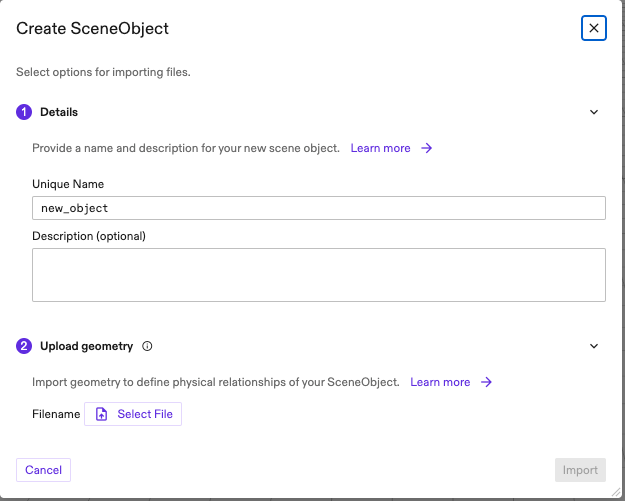
Task: Collapse the Details section chevron
Action: tap(593, 112)
